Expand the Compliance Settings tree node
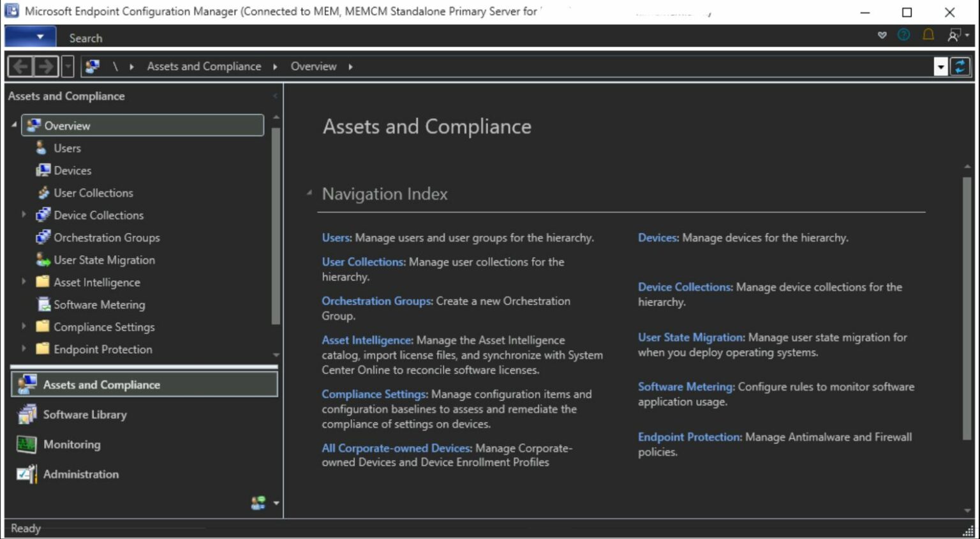Image resolution: width=980 pixels, height=539 pixels. (x=24, y=326)
